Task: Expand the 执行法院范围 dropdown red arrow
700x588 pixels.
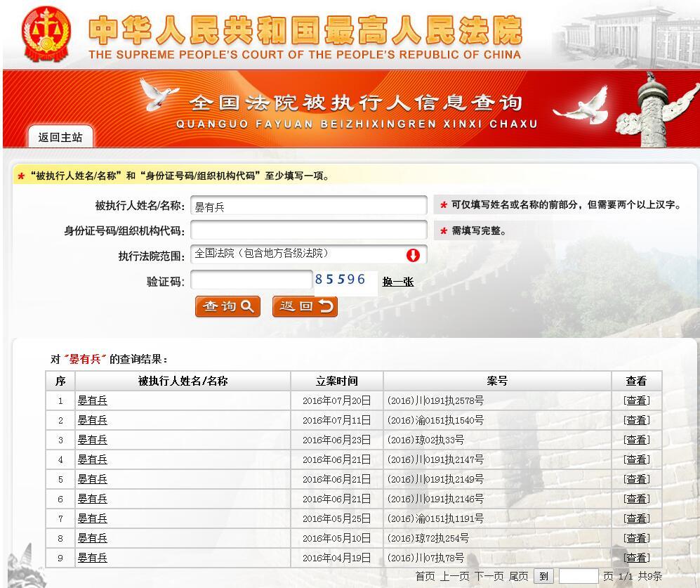Action: coord(413,255)
